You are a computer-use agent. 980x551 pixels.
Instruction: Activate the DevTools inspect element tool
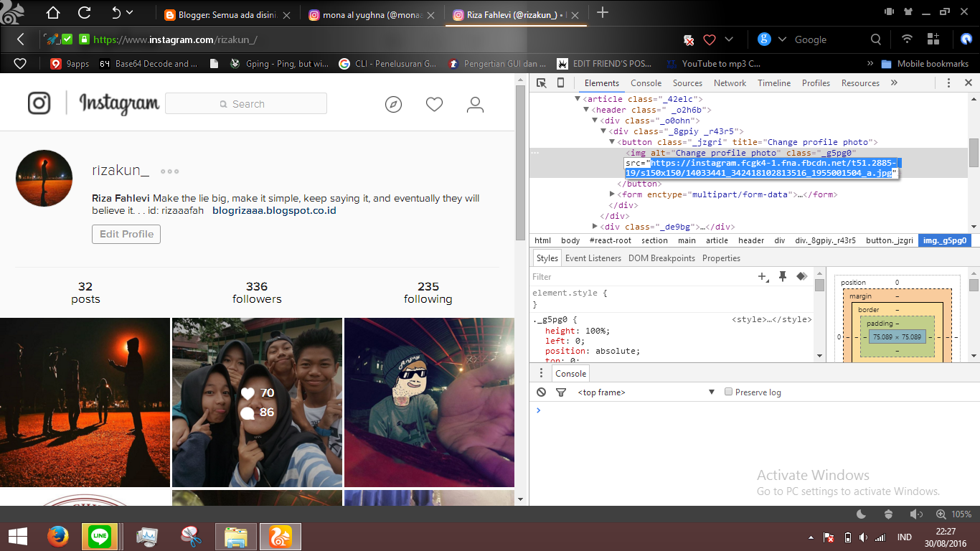point(542,83)
